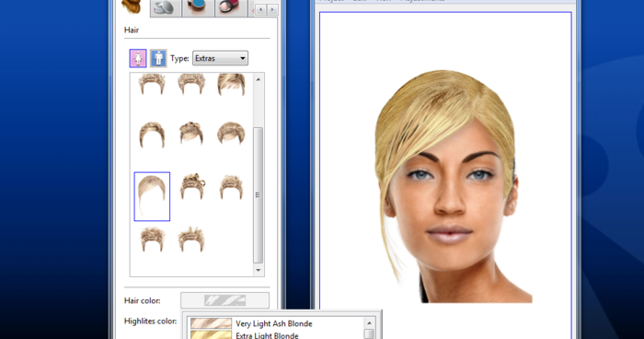Click the right tab-scroll arrow
The image size is (644, 339).
click(272, 9)
